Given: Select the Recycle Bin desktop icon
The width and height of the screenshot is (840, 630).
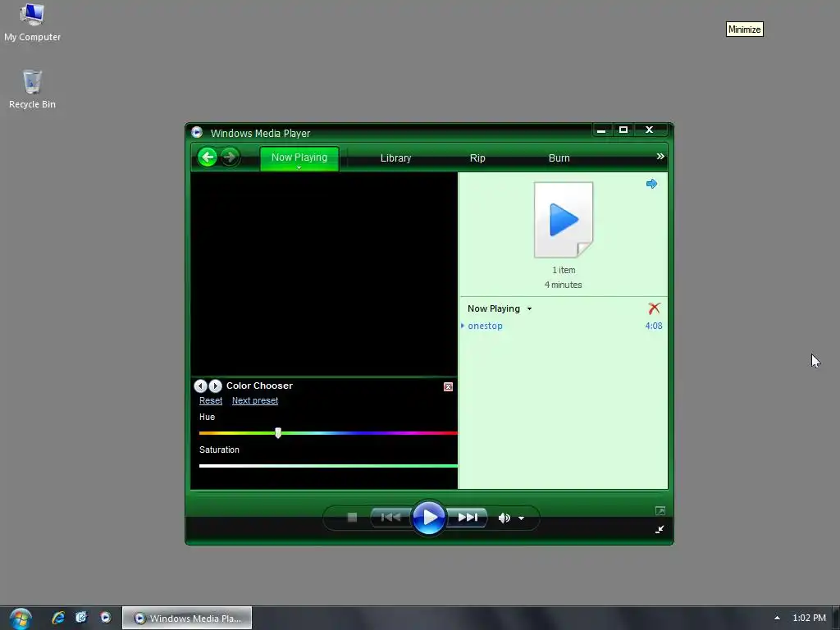Looking at the screenshot, I should (32, 89).
